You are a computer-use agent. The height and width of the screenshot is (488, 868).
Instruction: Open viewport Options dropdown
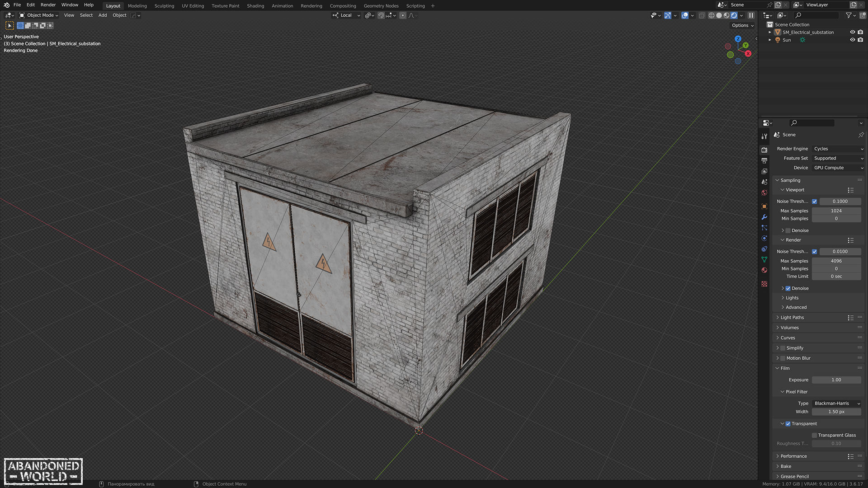click(x=742, y=25)
